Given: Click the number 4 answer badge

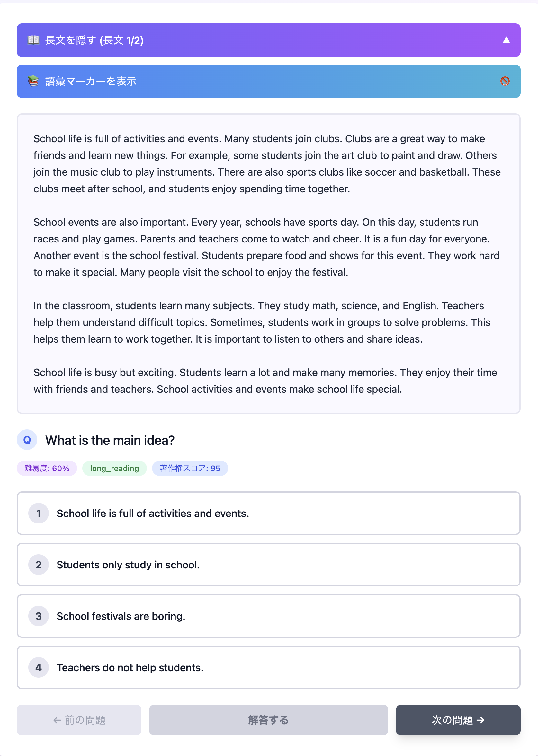Looking at the screenshot, I should [x=39, y=667].
